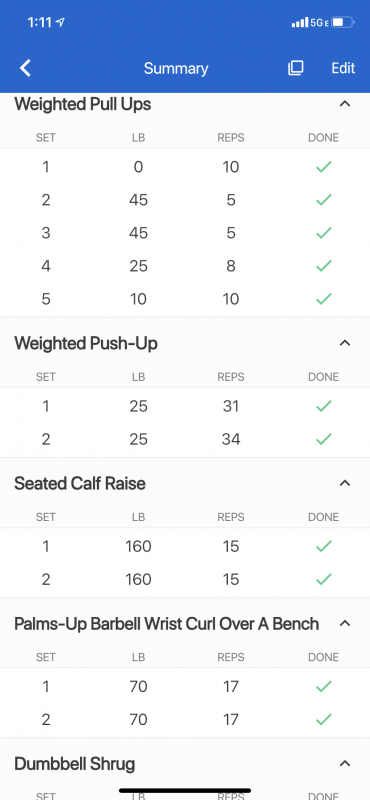Image resolution: width=370 pixels, height=800 pixels.
Task: Toggle done check for Pull Ups set 1
Action: (x=324, y=167)
